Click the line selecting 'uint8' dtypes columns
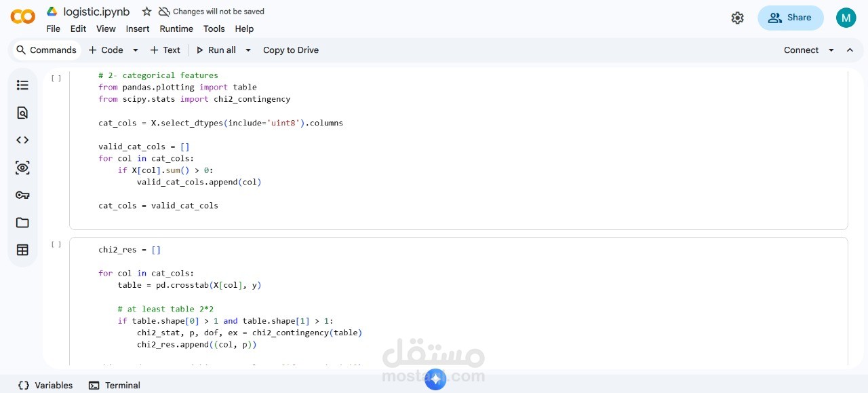 pos(220,123)
